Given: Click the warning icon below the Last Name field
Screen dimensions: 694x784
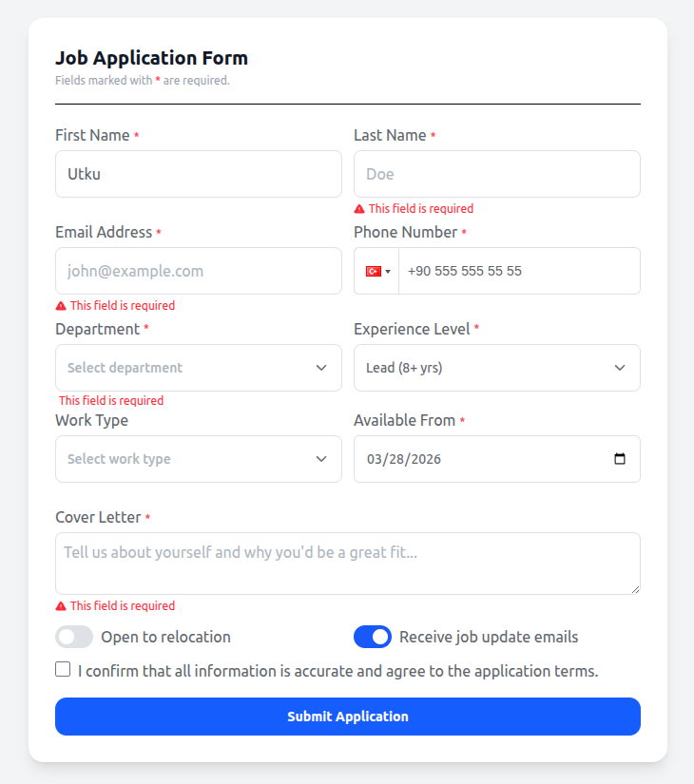Looking at the screenshot, I should pyautogui.click(x=358, y=208).
